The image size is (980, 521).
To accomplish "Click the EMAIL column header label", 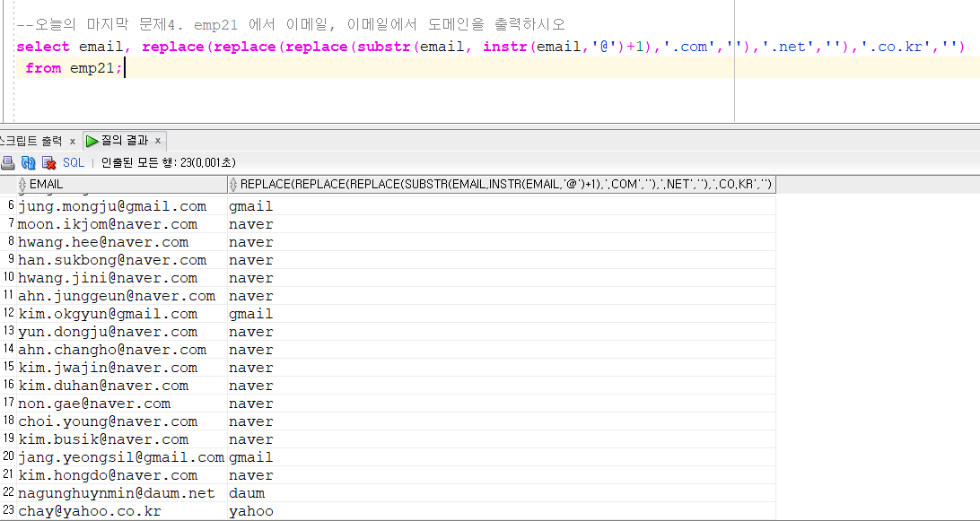I will point(47,185).
